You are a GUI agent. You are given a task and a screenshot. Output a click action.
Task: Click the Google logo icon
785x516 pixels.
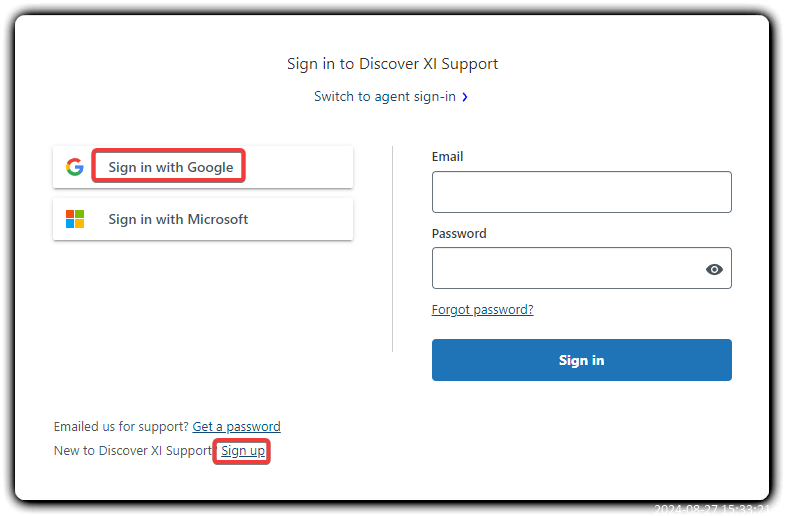(x=74, y=167)
